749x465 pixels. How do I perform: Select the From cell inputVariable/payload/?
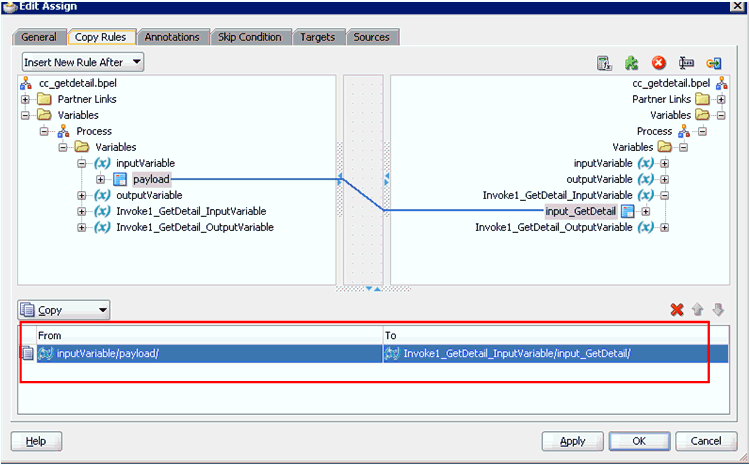tap(210, 354)
